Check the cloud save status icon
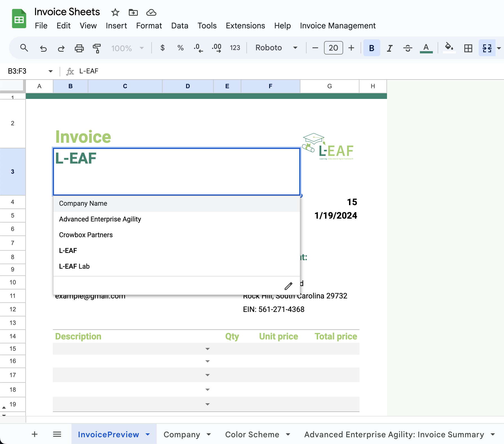 [x=151, y=12]
